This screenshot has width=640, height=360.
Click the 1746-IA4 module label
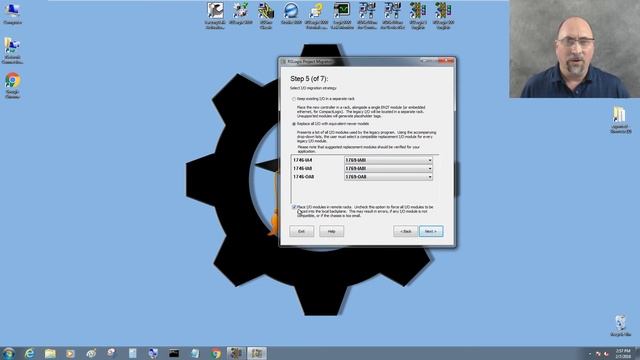click(x=302, y=160)
